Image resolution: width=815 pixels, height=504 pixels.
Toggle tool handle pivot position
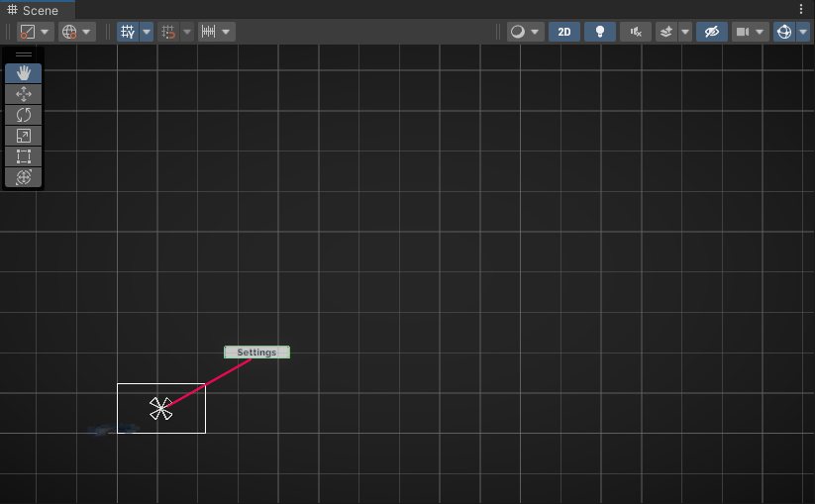pyautogui.click(x=28, y=32)
